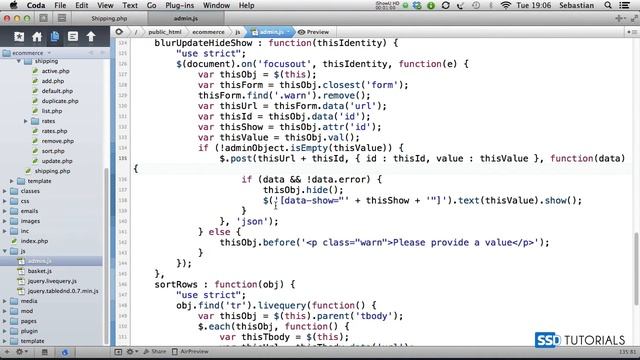640x360 pixels.
Task: Select add.php in file list
Action: point(53,81)
